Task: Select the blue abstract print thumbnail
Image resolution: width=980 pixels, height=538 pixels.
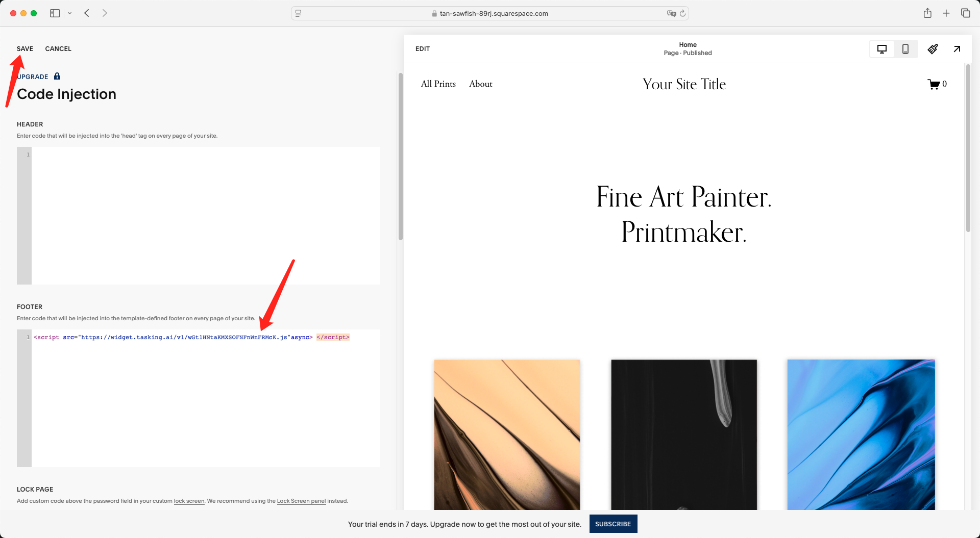Action: click(x=861, y=434)
